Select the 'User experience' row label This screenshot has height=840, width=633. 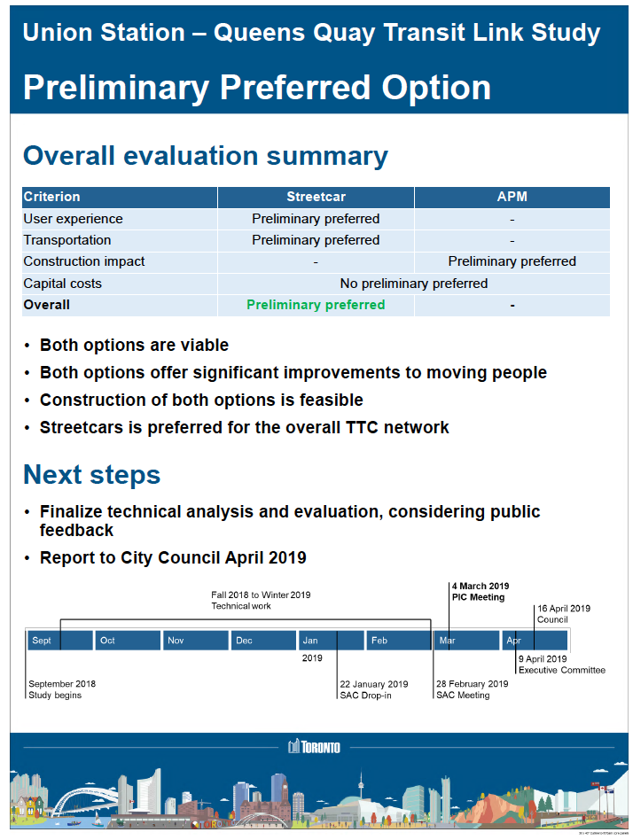(x=73, y=219)
